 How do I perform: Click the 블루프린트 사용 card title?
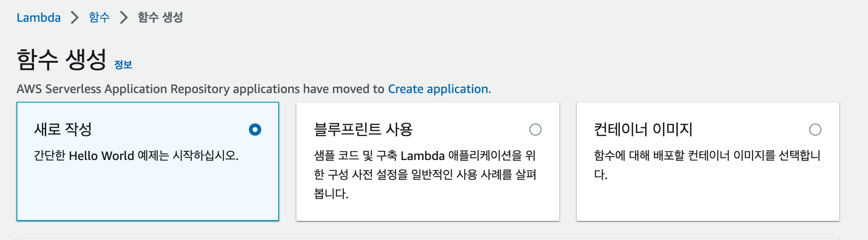pos(363,130)
